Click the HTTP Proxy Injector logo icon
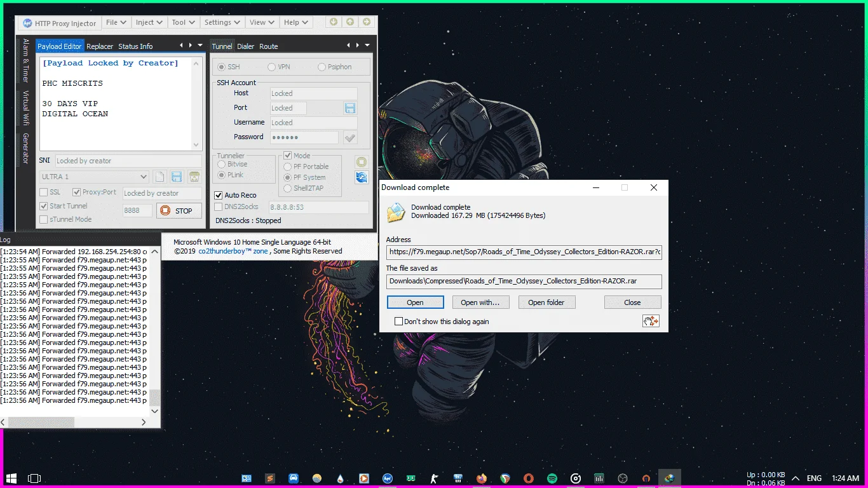 (27, 24)
